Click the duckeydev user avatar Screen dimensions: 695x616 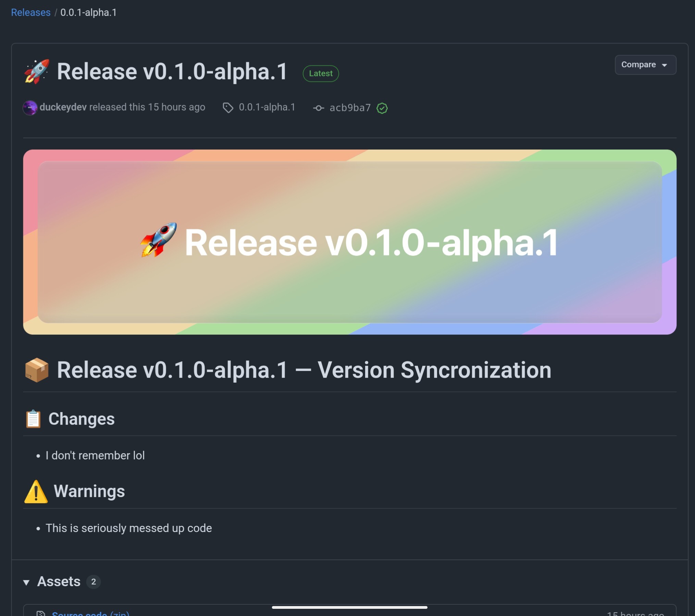tap(30, 108)
